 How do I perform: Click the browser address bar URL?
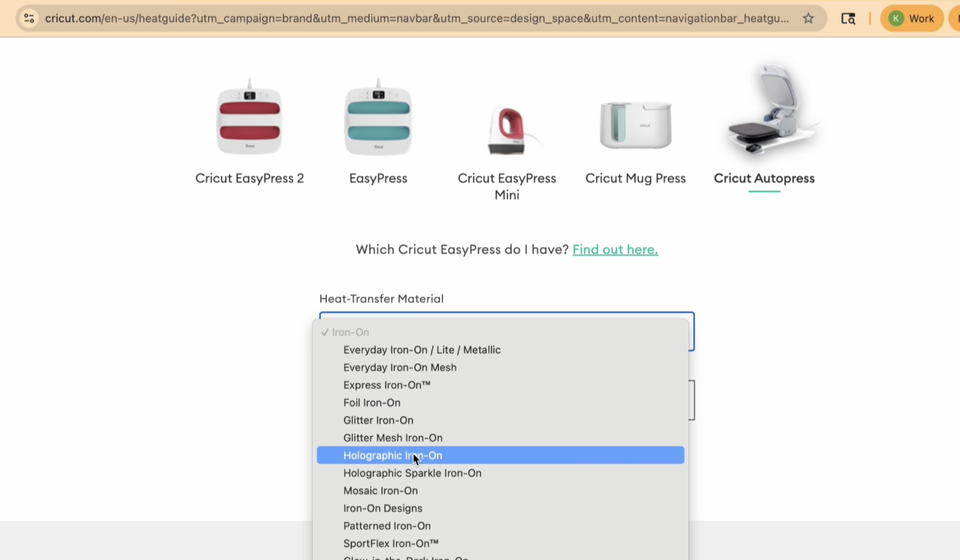click(416, 18)
